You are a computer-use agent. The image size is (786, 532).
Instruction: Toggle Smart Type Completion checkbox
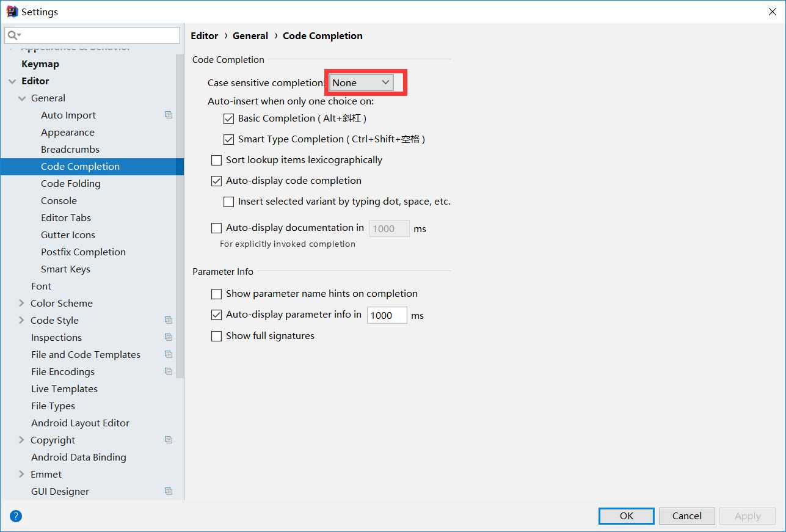(x=229, y=139)
